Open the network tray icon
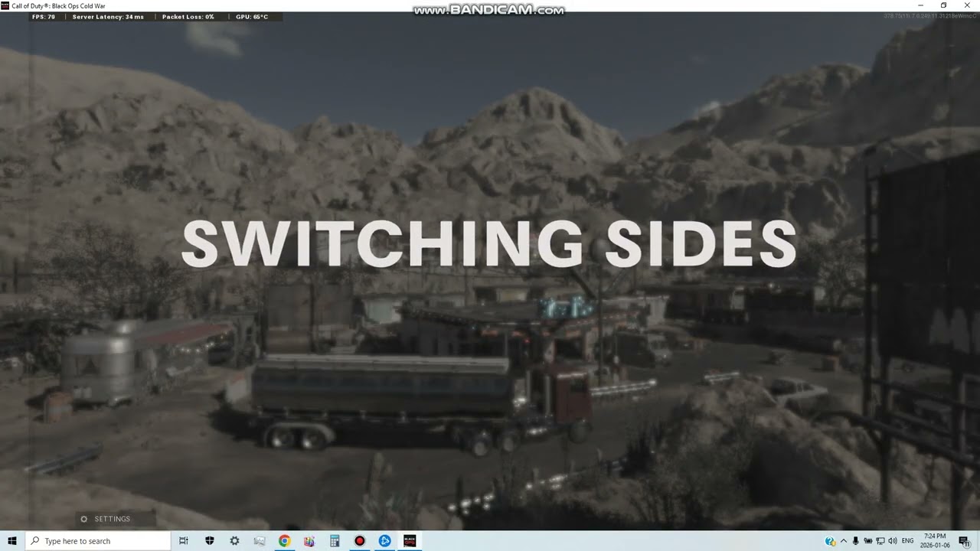Viewport: 980px width, 551px height. coord(880,541)
